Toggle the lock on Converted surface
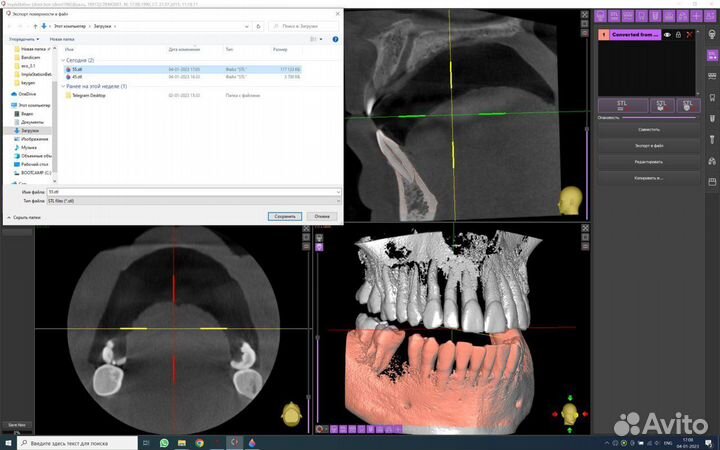 [x=678, y=35]
